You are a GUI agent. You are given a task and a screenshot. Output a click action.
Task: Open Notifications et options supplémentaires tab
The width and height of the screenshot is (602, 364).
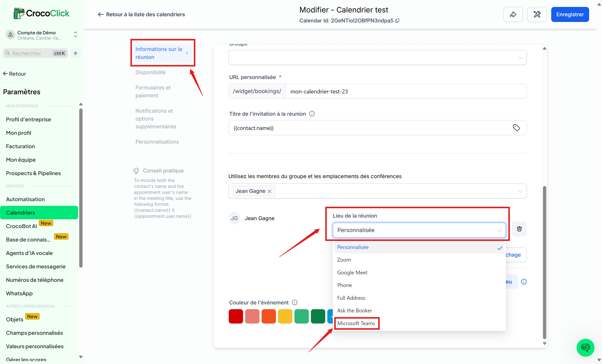coord(156,119)
